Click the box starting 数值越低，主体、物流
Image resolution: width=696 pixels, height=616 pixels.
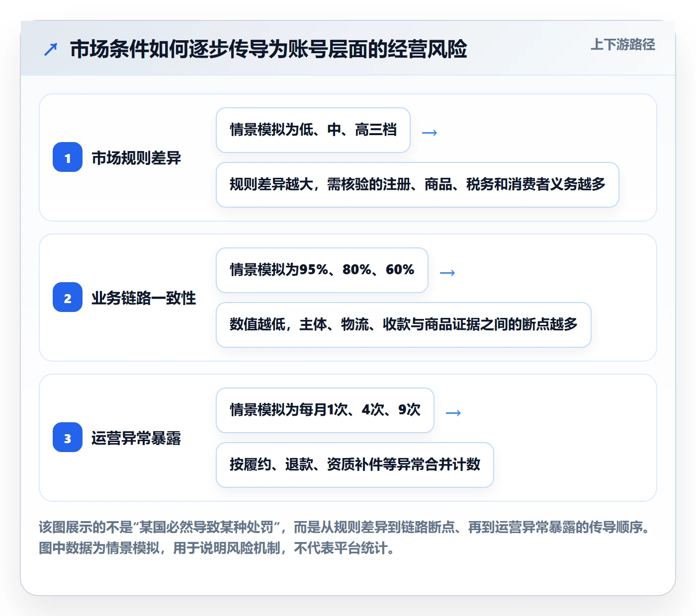[404, 325]
